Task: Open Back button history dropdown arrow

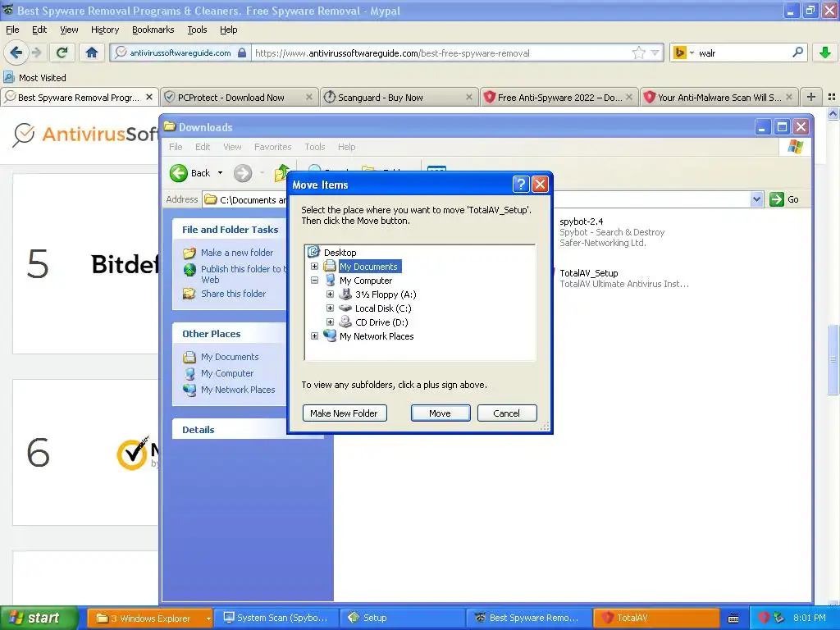Action: [x=220, y=173]
